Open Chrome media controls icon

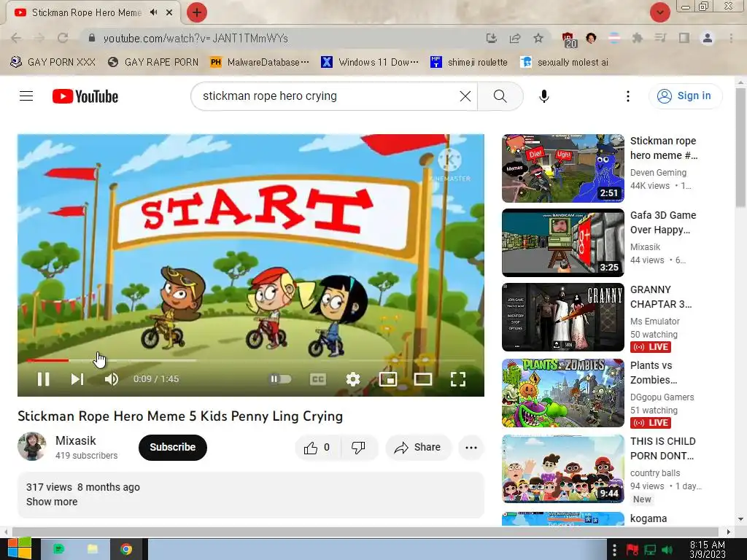[x=660, y=38]
